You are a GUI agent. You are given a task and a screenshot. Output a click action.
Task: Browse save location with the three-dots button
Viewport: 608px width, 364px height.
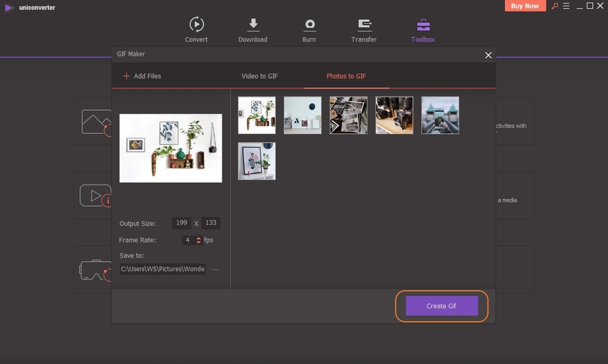pyautogui.click(x=215, y=270)
